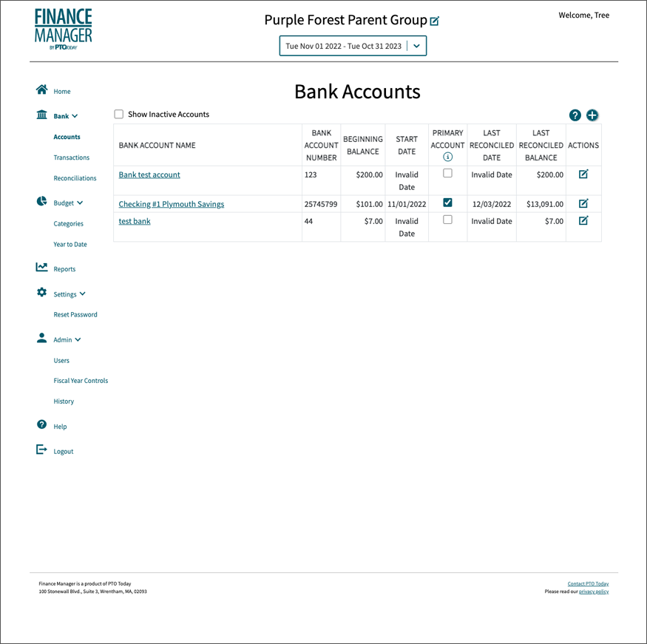Image resolution: width=647 pixels, height=644 pixels.
Task: Click edit icon for test bank row
Action: click(583, 220)
